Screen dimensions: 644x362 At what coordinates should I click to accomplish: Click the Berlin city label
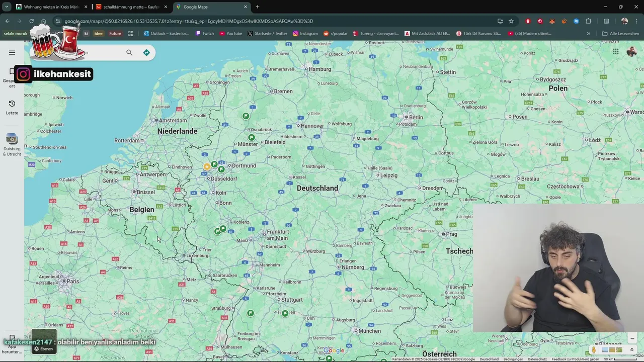[416, 117]
